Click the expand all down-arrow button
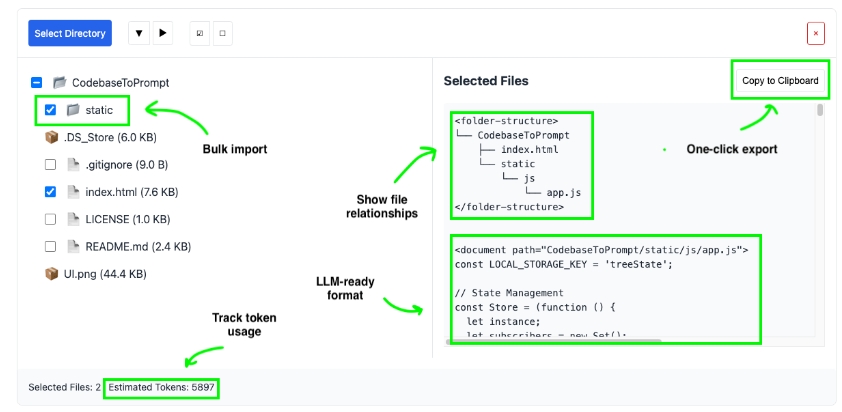 (x=139, y=33)
